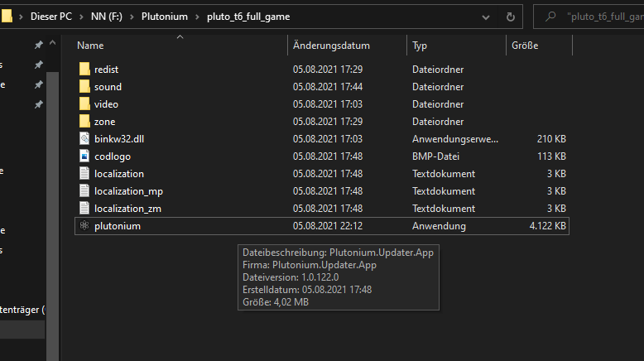Image resolution: width=644 pixels, height=361 pixels.
Task: Select the localization file name
Action: [x=119, y=174]
